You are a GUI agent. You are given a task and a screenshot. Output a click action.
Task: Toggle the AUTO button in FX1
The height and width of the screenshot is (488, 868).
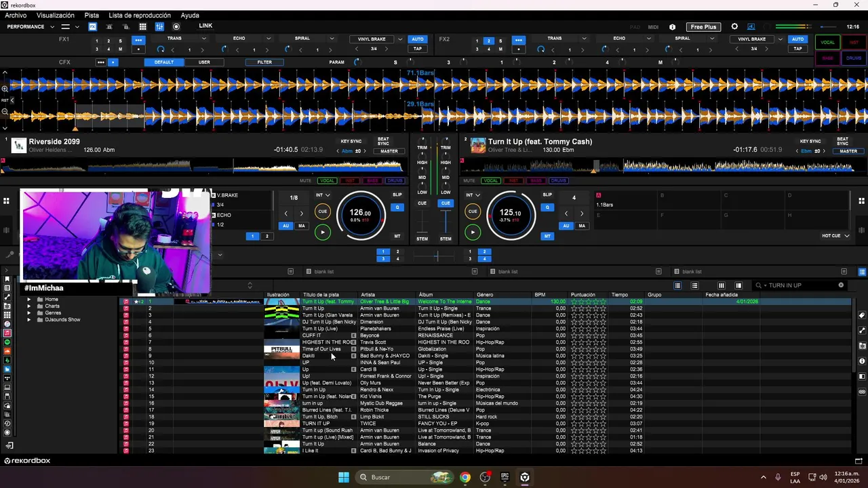click(x=418, y=39)
